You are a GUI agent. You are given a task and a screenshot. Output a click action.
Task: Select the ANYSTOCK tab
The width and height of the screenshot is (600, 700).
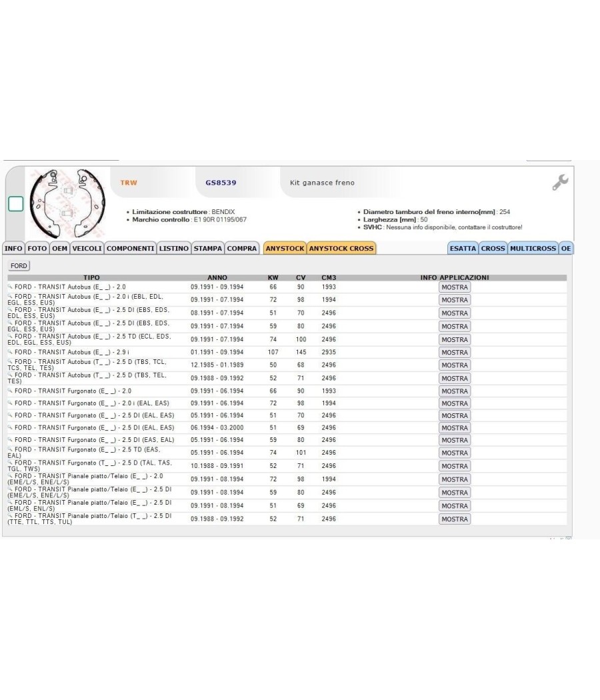click(x=285, y=248)
